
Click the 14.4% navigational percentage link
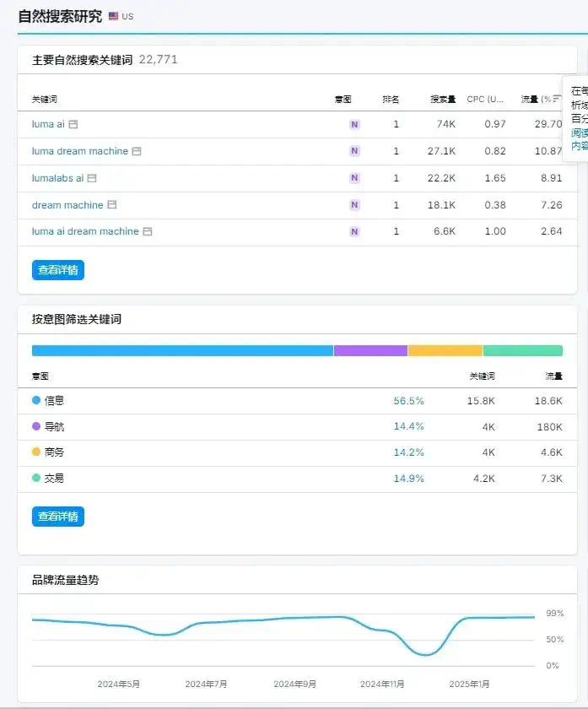click(x=408, y=426)
